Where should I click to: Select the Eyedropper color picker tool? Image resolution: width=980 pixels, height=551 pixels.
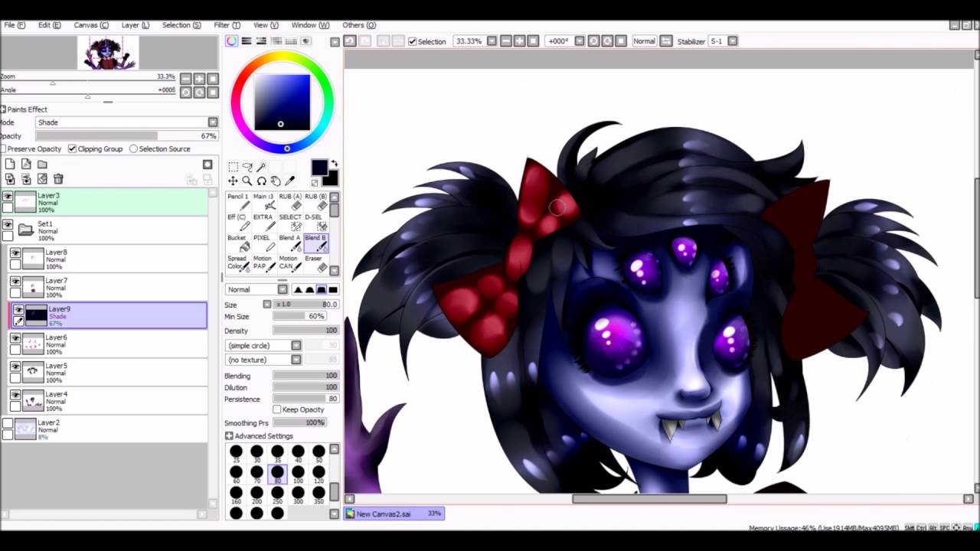click(289, 181)
